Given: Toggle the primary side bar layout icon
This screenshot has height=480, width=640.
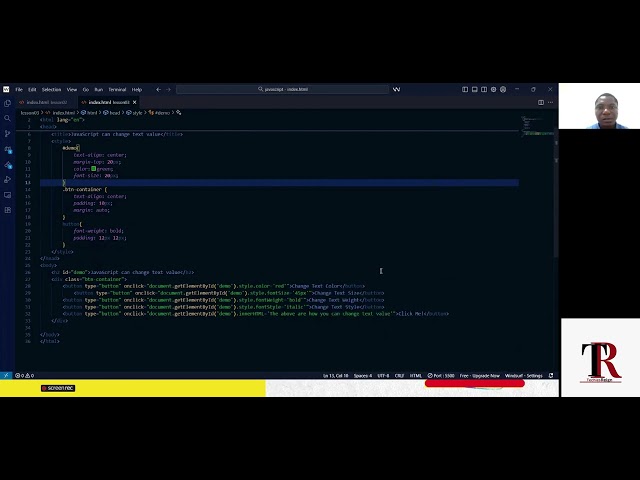Looking at the screenshot, I should pos(465,89).
